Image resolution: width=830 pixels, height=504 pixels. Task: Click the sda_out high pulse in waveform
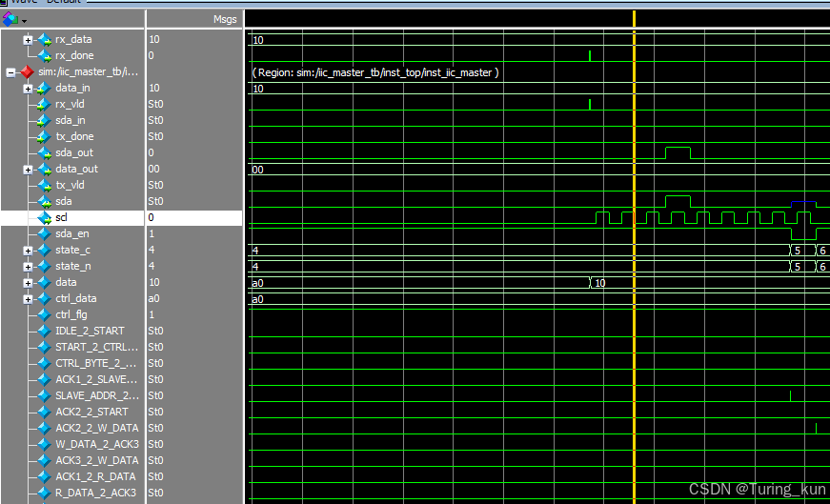678,152
